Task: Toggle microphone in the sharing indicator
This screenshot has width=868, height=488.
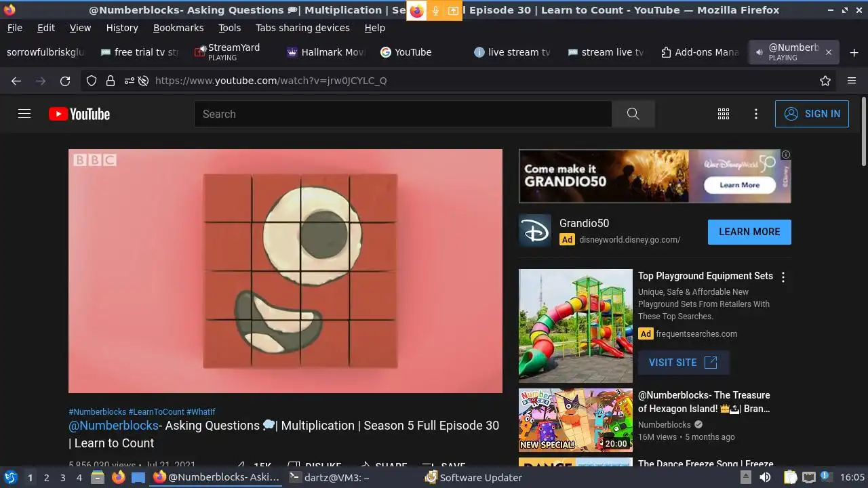Action: pos(435,11)
